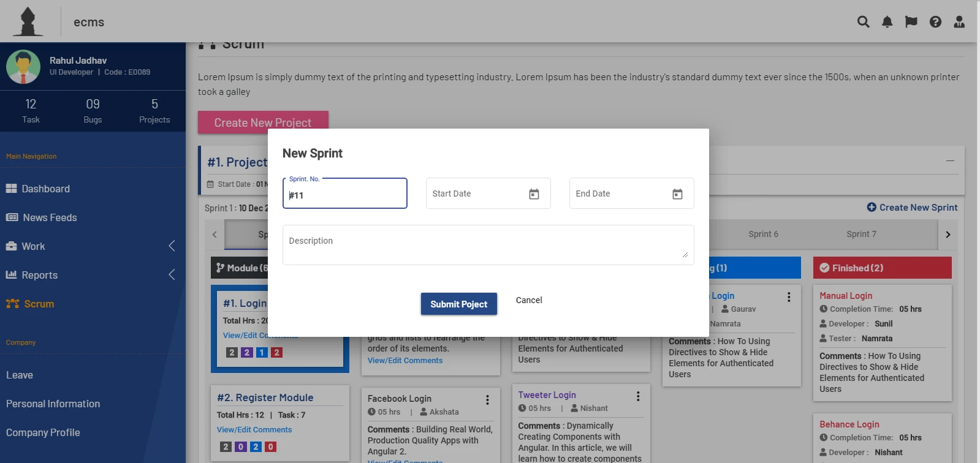
Task: Click the Start Date field
Action: tap(488, 194)
